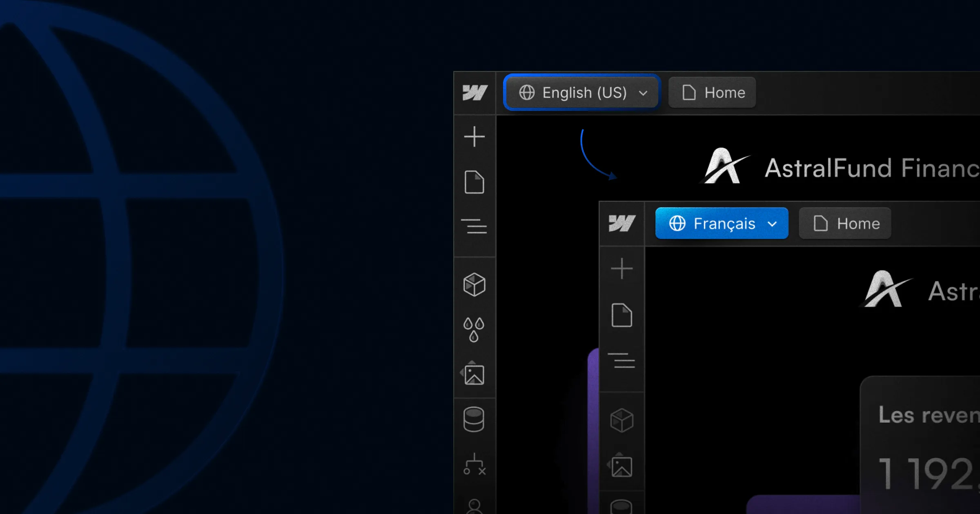Click the Webflow logo in the top bar
The width and height of the screenshot is (980, 514).
coord(474,92)
